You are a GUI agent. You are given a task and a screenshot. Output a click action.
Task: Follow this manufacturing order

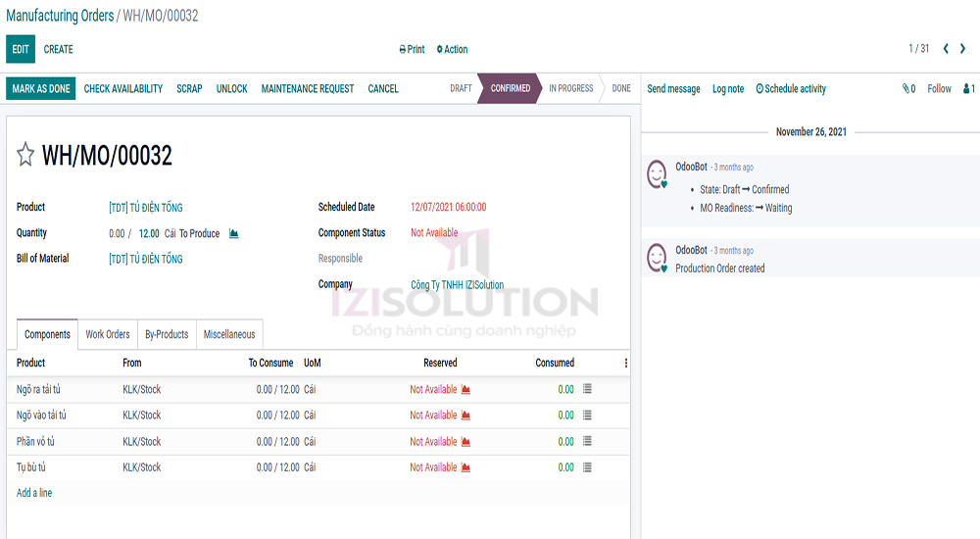pos(940,89)
